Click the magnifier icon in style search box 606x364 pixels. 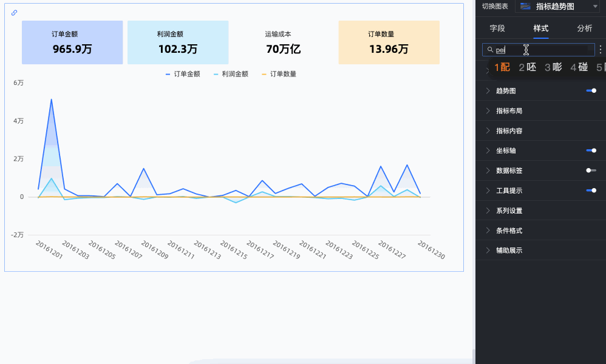tap(490, 50)
